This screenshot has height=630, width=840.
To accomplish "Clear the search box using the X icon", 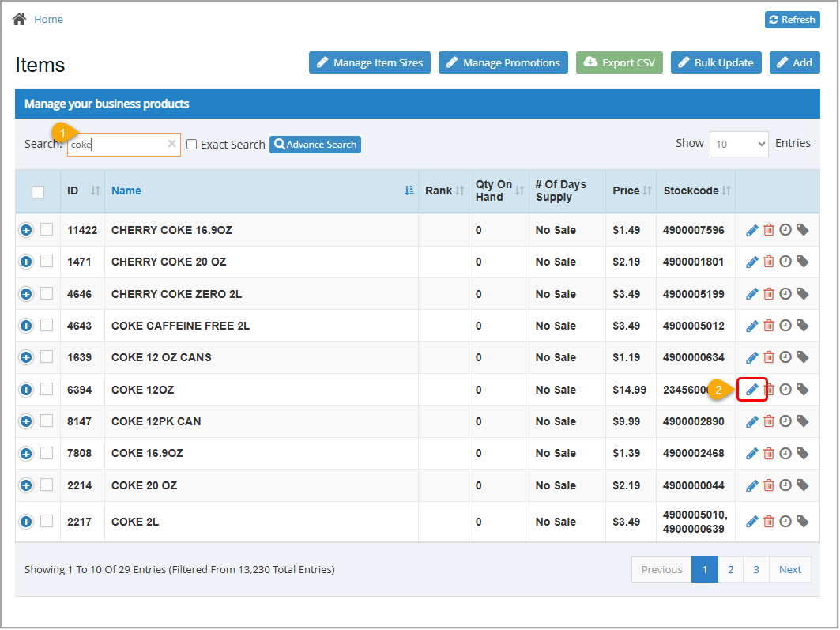I will point(171,144).
